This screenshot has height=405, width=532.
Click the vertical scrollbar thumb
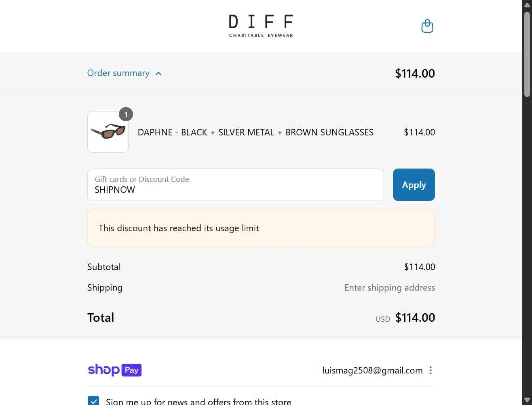[527, 55]
